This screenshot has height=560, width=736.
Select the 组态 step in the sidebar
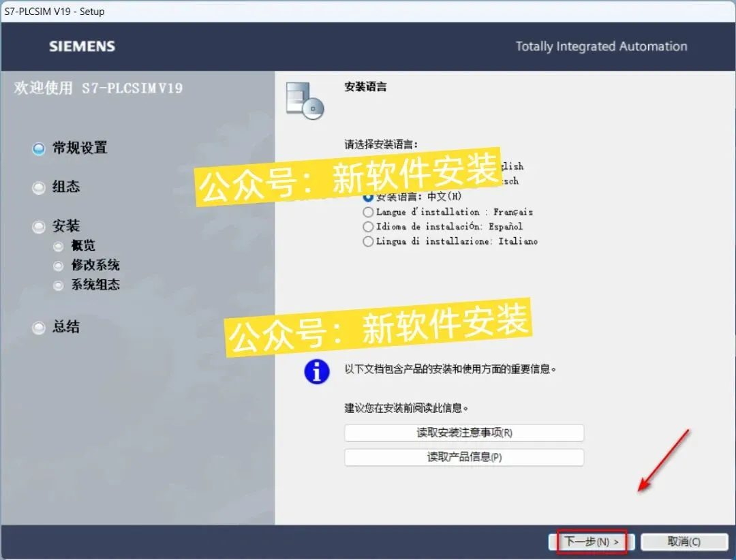click(x=56, y=187)
